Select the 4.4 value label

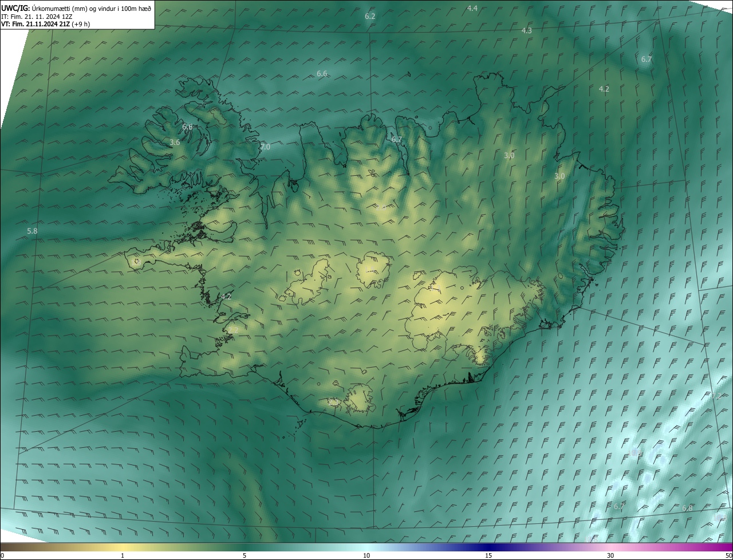click(x=472, y=8)
